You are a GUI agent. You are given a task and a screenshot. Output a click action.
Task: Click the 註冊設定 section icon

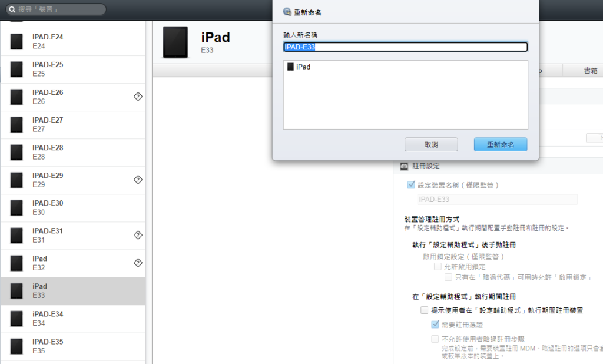(404, 166)
